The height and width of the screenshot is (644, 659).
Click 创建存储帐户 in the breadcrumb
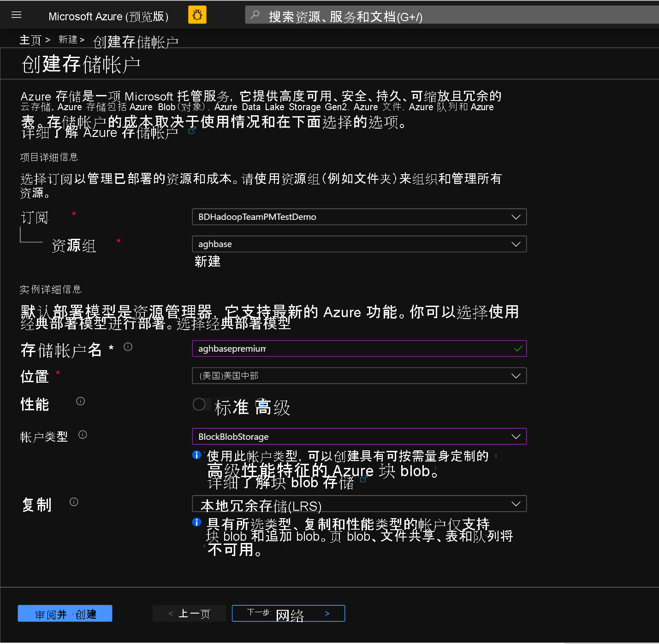point(136,42)
